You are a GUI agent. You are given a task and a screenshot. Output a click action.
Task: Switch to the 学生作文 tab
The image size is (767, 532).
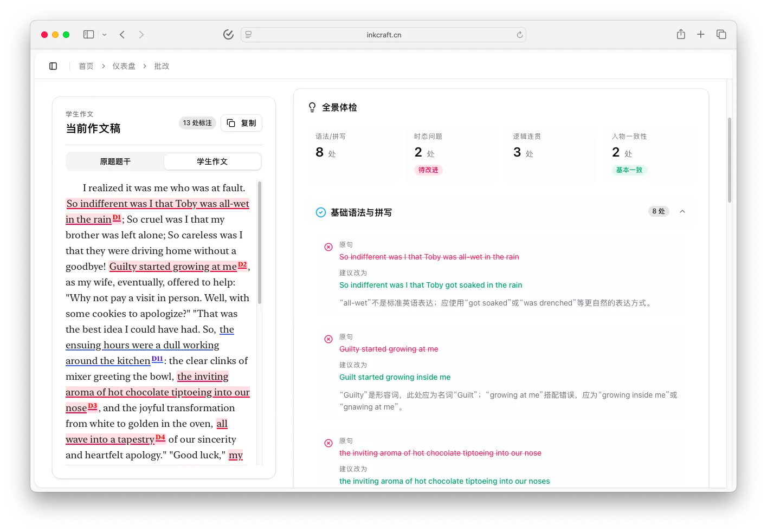(x=212, y=161)
